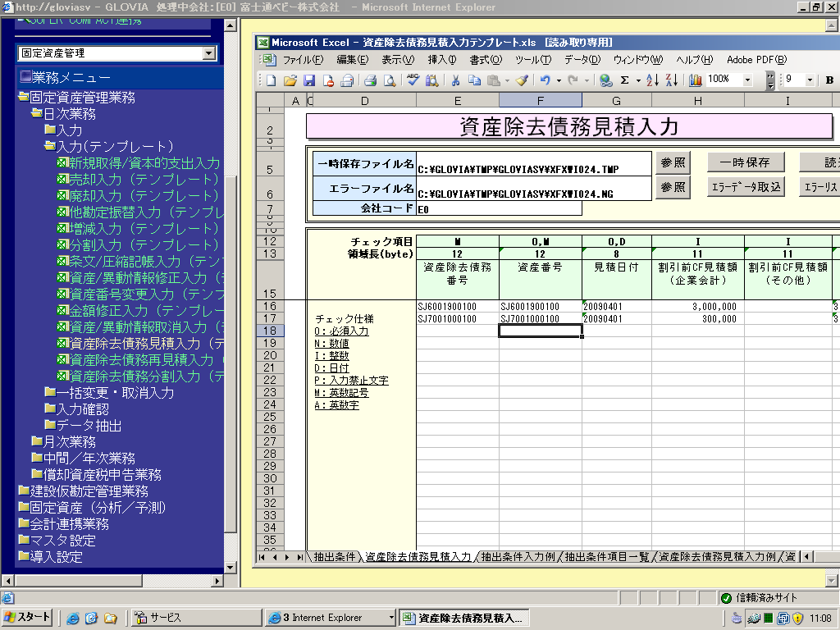The width and height of the screenshot is (840, 630).
Task: Open 売却入力(テンプレート) template
Action: (x=138, y=180)
